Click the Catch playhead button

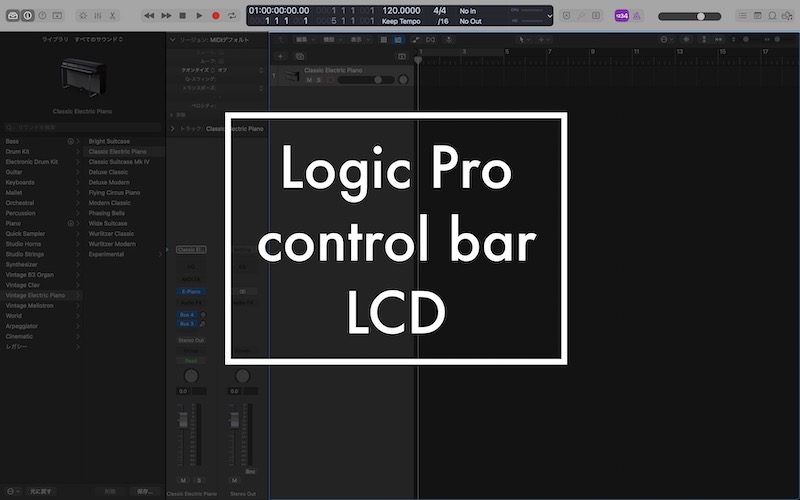click(449, 39)
